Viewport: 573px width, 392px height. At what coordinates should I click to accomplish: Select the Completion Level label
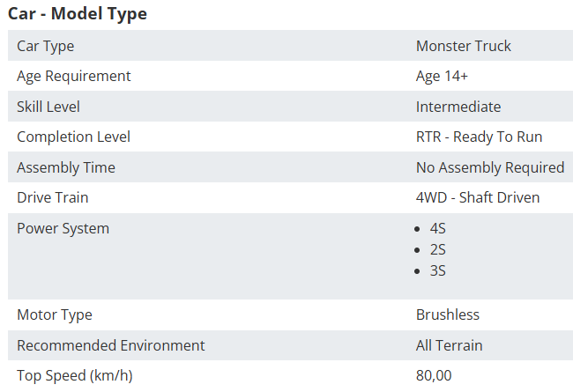(73, 137)
